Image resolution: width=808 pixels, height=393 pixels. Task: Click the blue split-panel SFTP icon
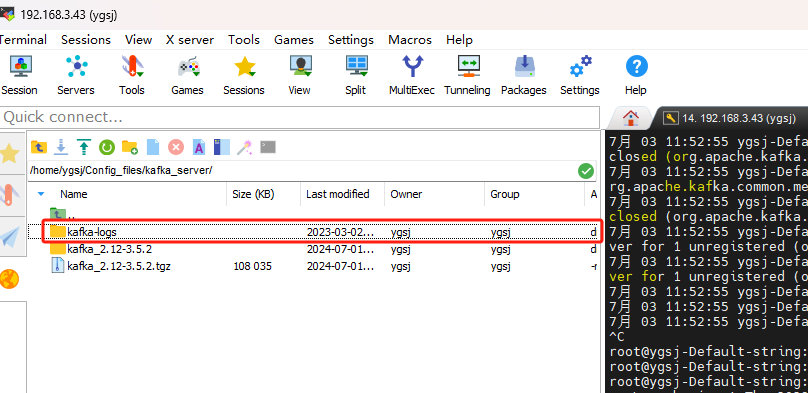click(222, 147)
